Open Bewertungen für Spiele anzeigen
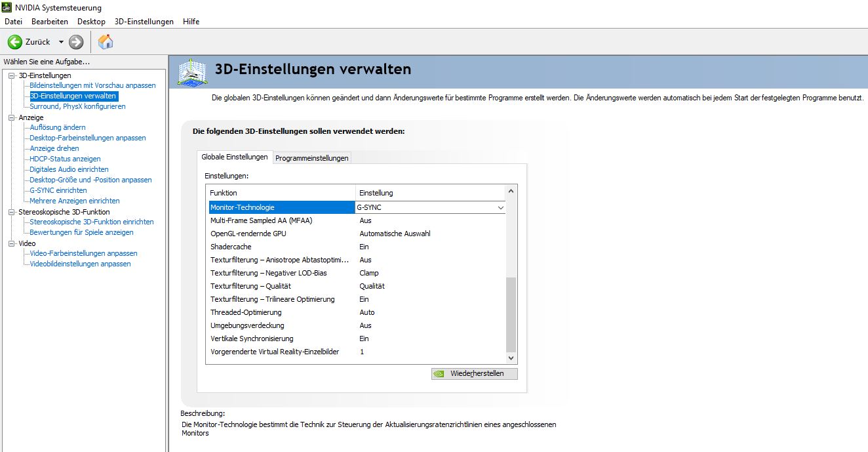 pyautogui.click(x=81, y=232)
